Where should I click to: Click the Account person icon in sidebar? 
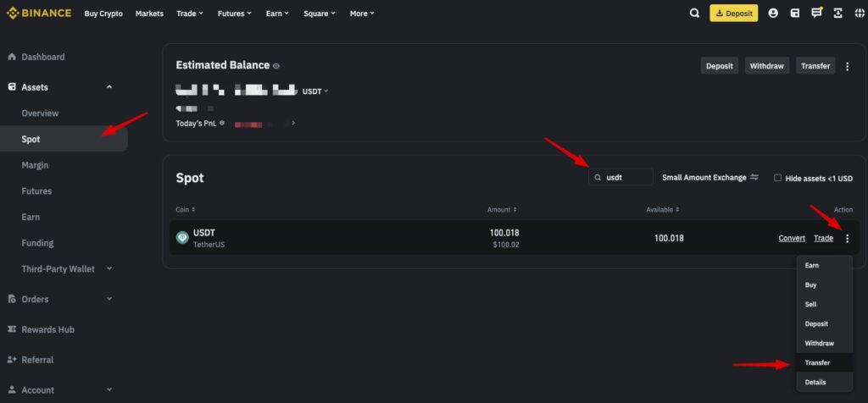(x=12, y=389)
